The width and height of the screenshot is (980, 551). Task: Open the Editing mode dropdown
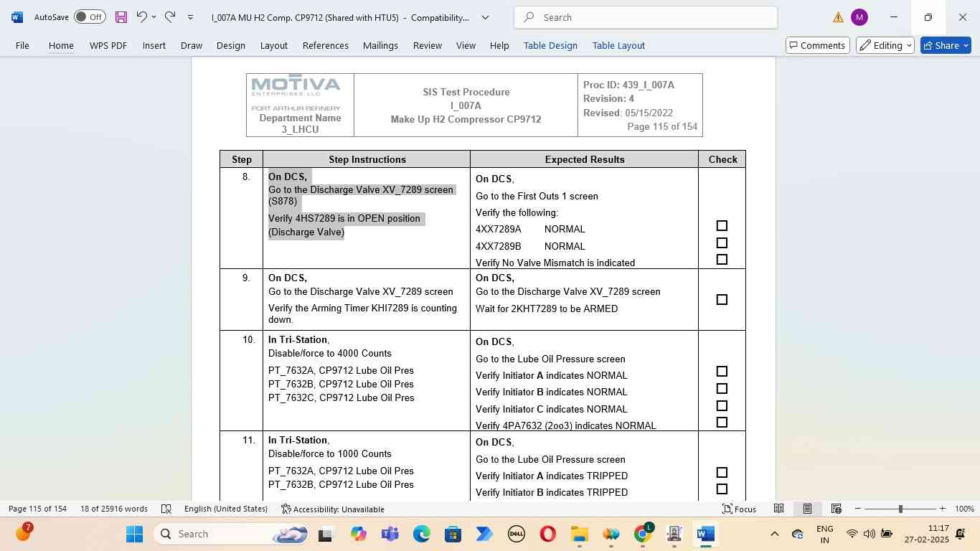885,45
